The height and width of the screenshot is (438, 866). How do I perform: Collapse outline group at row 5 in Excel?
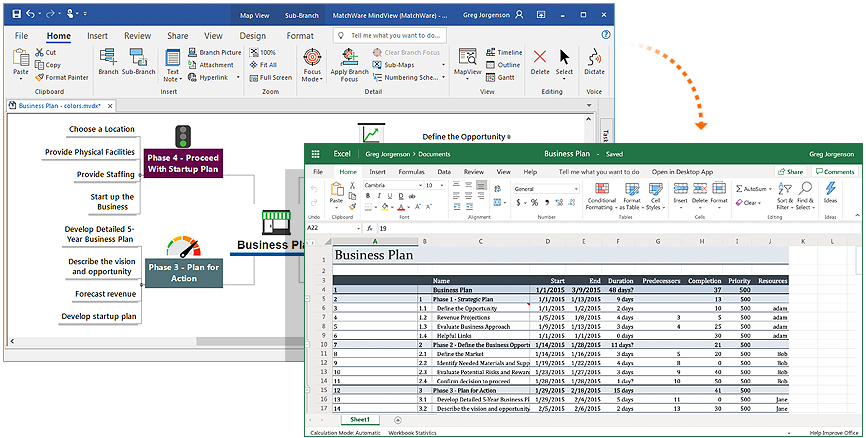coord(308,299)
